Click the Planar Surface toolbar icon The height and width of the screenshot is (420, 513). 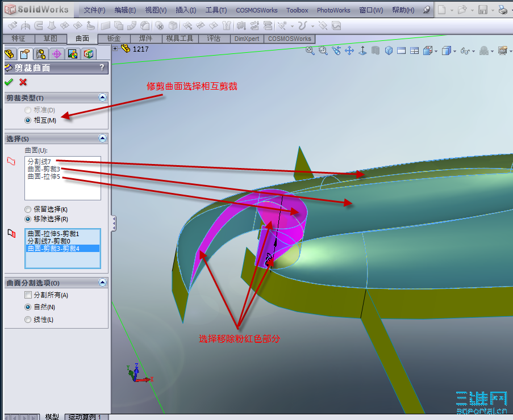click(105, 26)
